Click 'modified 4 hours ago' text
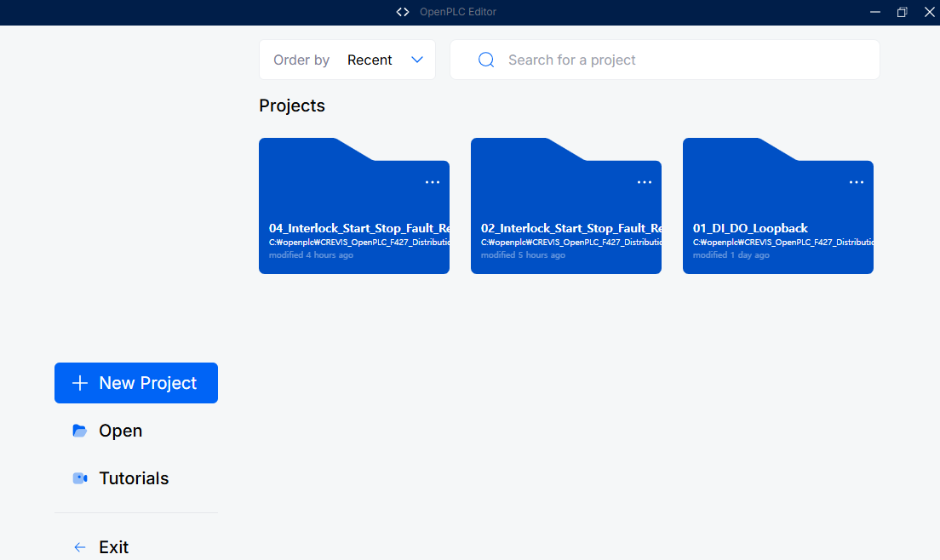 coord(311,255)
